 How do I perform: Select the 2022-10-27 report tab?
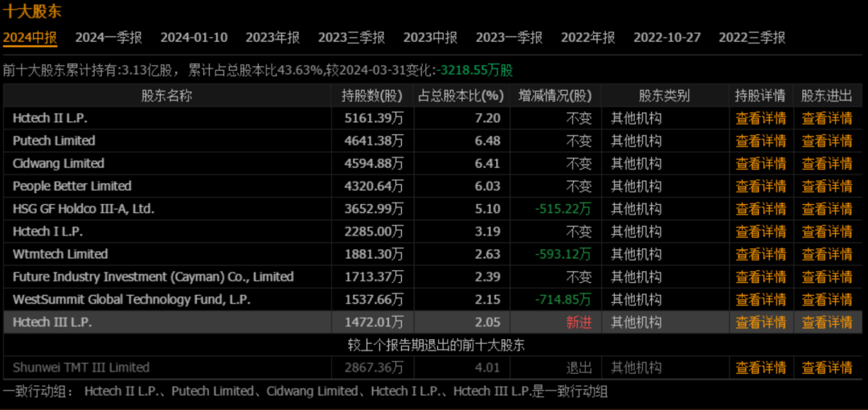[667, 38]
